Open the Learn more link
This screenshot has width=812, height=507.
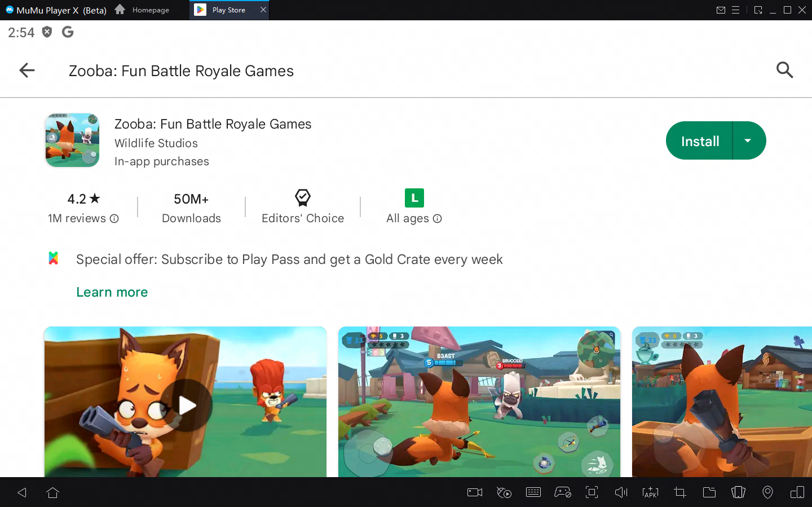click(112, 292)
